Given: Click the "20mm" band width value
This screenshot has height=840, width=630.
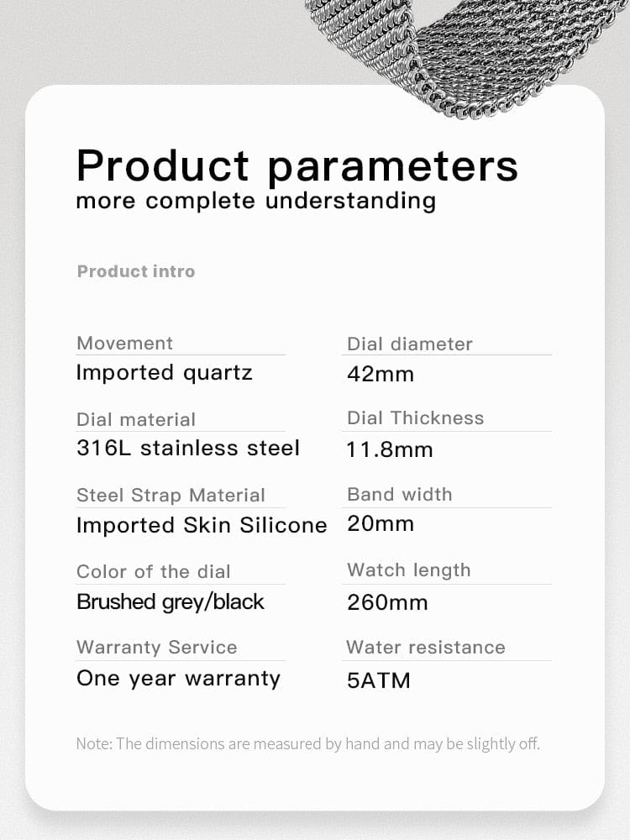Looking at the screenshot, I should (381, 523).
